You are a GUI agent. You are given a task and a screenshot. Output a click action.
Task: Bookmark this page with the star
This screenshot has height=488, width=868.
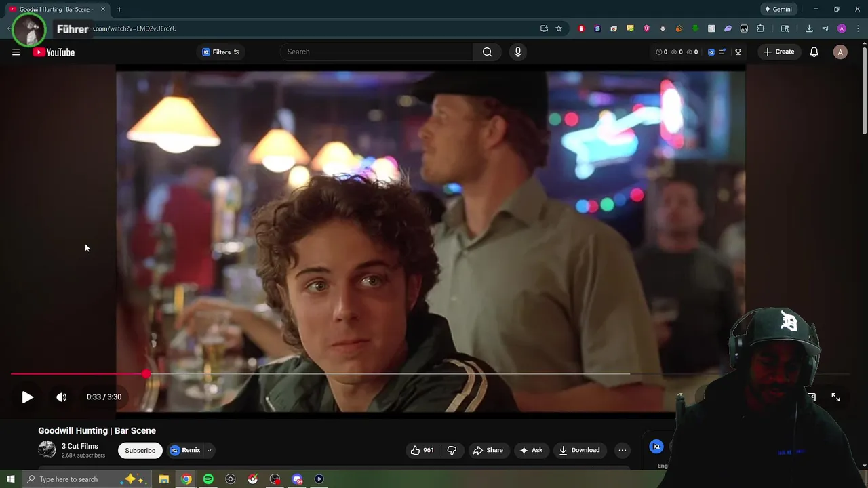(559, 28)
